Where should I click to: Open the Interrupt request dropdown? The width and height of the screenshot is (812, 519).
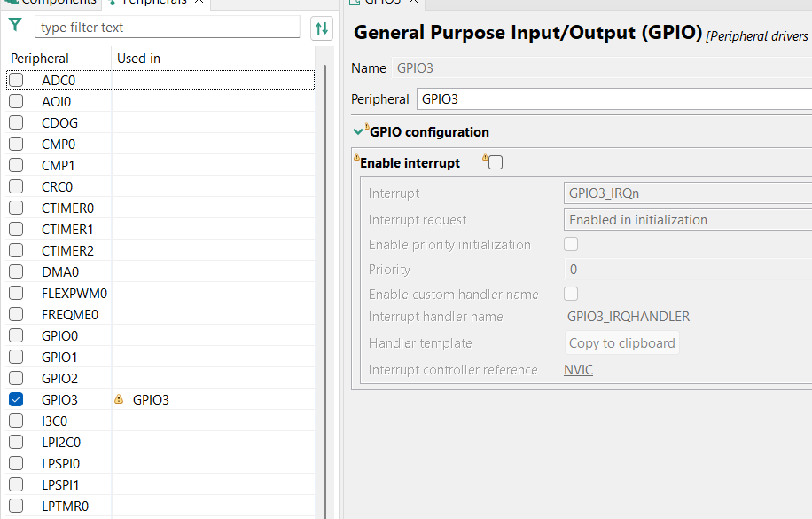pos(687,220)
